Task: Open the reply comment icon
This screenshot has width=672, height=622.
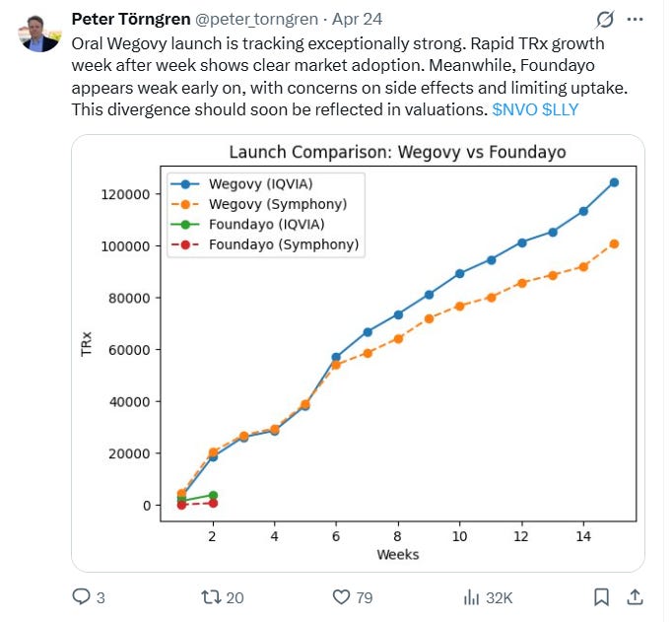Action: click(x=81, y=596)
